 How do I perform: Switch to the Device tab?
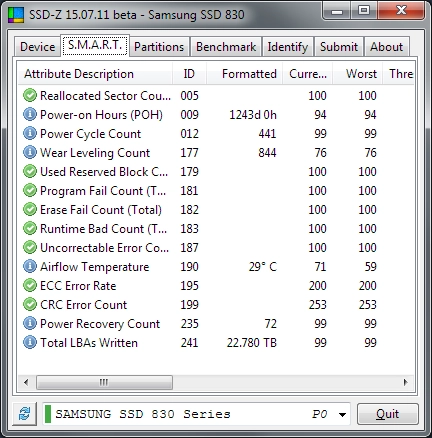coord(38,47)
